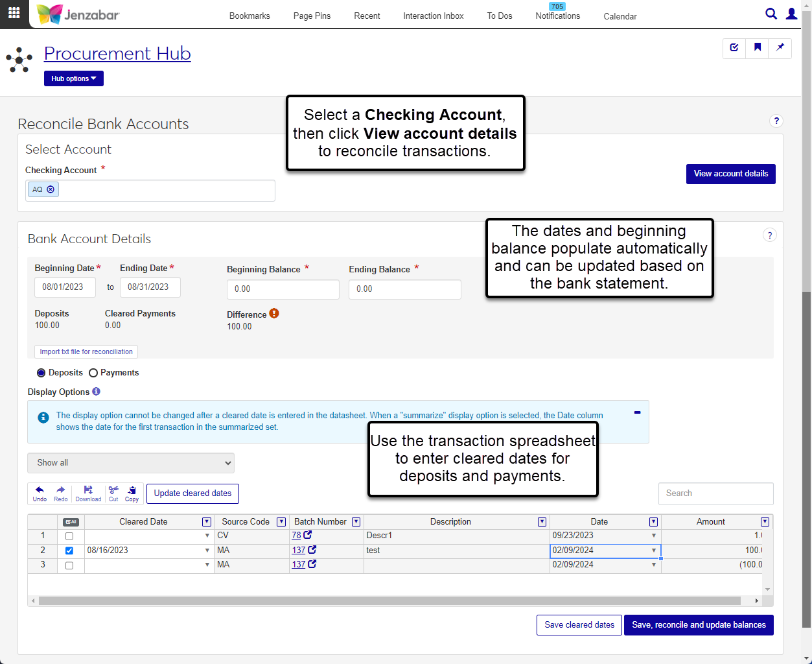This screenshot has height=664, width=812.
Task: Open Date column filter arrow
Action: click(x=653, y=522)
